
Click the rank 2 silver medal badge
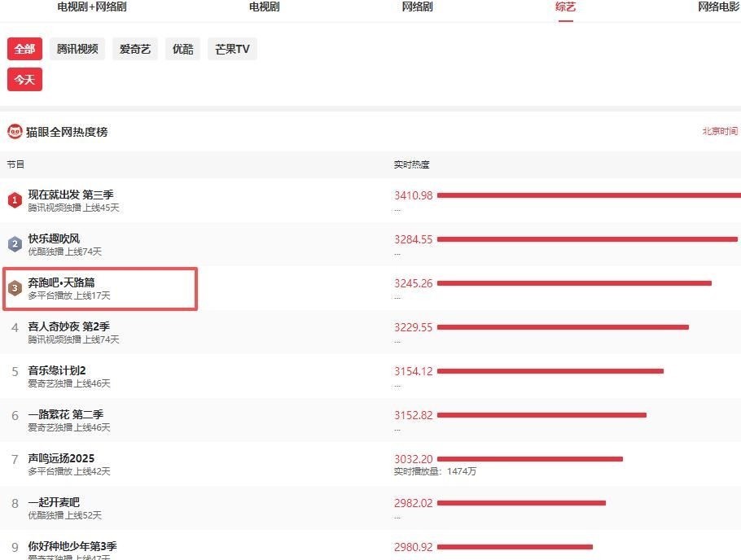tap(15, 244)
